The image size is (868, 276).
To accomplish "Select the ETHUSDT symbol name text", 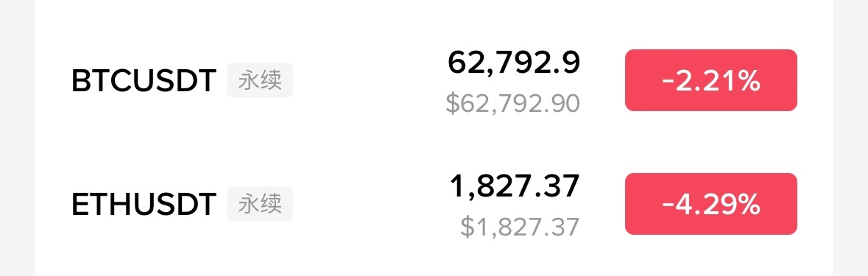I will (144, 205).
